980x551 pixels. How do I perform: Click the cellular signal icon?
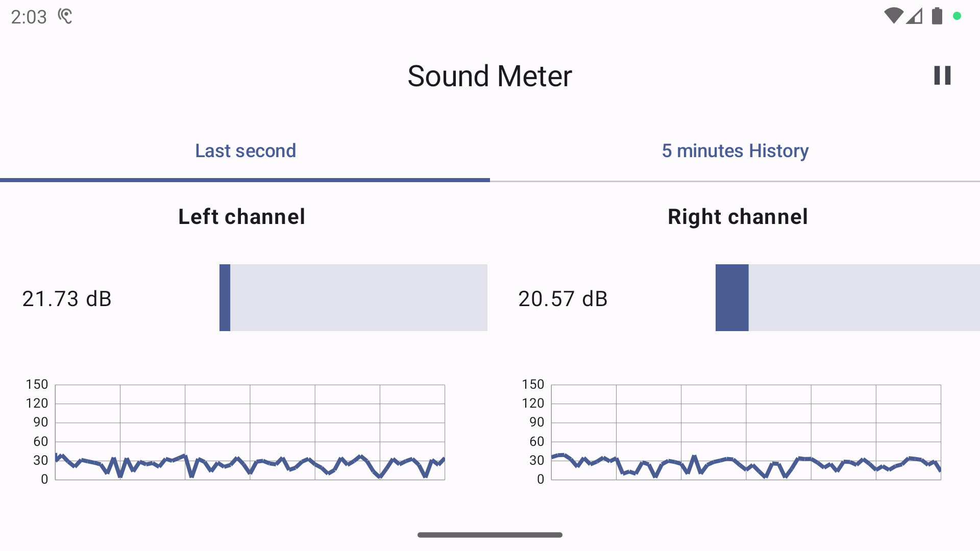click(915, 16)
